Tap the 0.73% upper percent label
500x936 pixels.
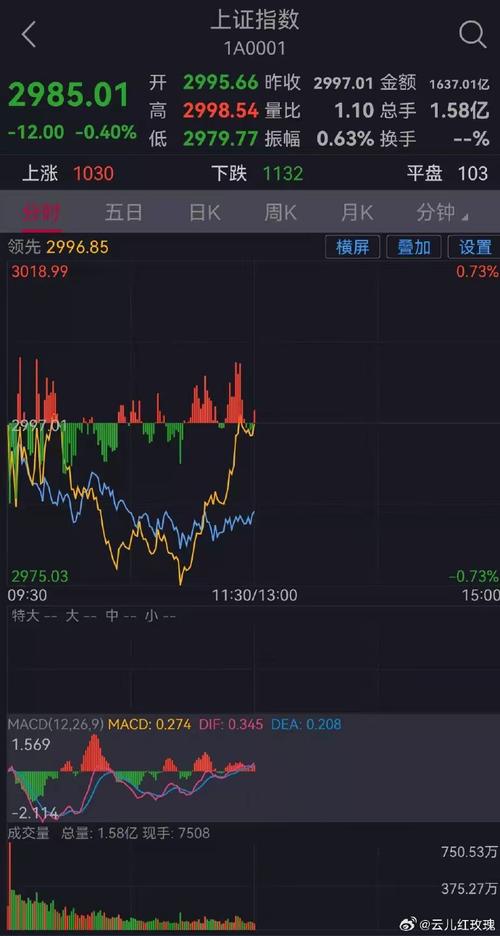coord(477,272)
